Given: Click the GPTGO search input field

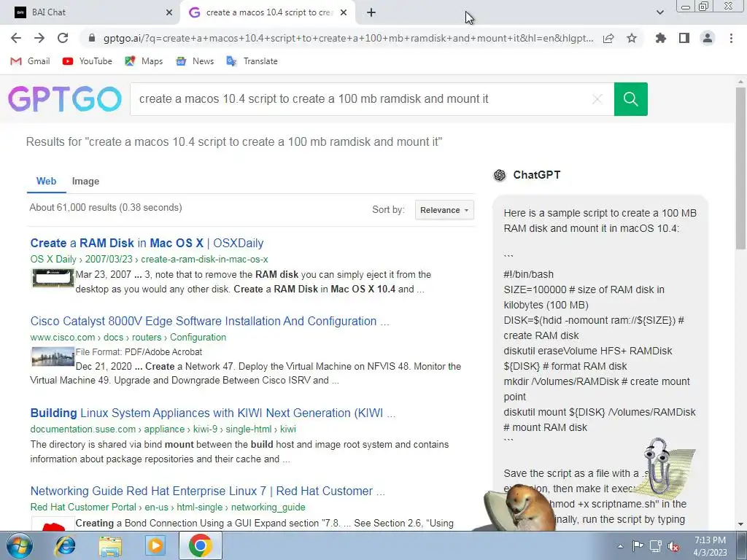Looking at the screenshot, I should [x=362, y=99].
